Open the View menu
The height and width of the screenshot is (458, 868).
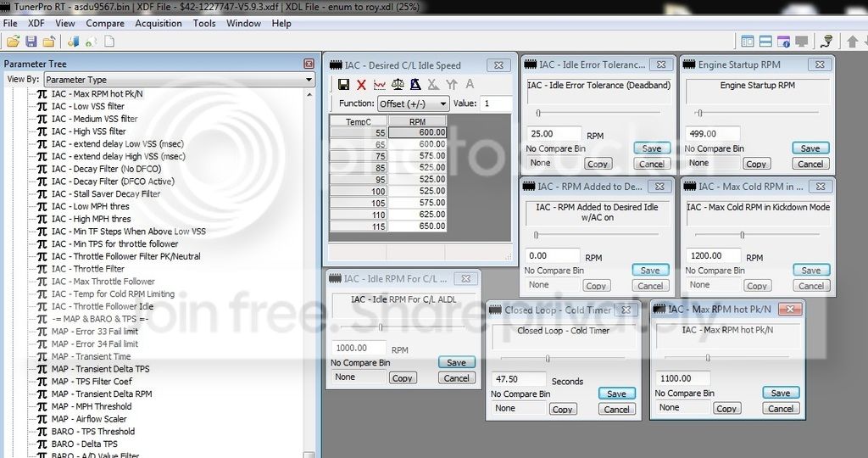[x=64, y=23]
